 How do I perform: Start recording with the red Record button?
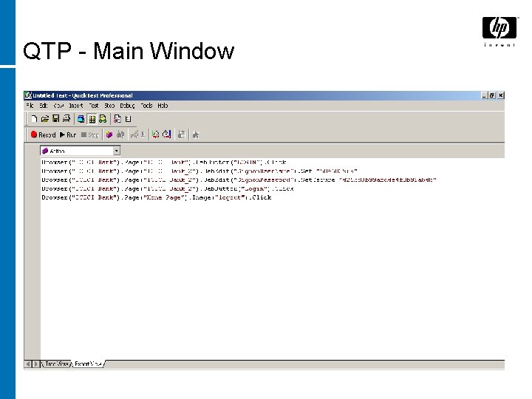[43, 134]
